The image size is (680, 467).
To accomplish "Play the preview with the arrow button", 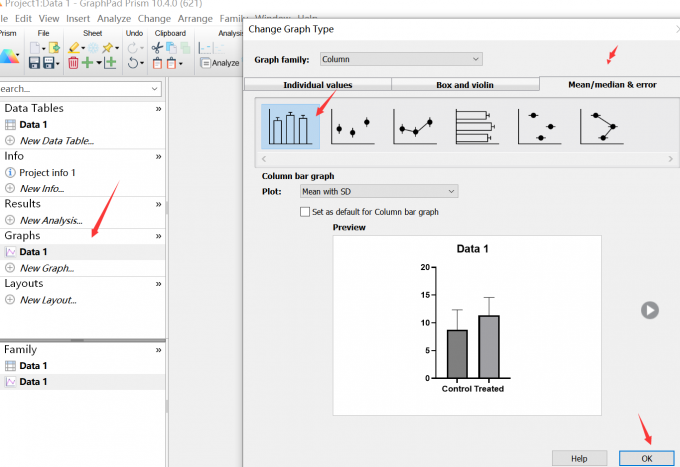I will pyautogui.click(x=650, y=310).
